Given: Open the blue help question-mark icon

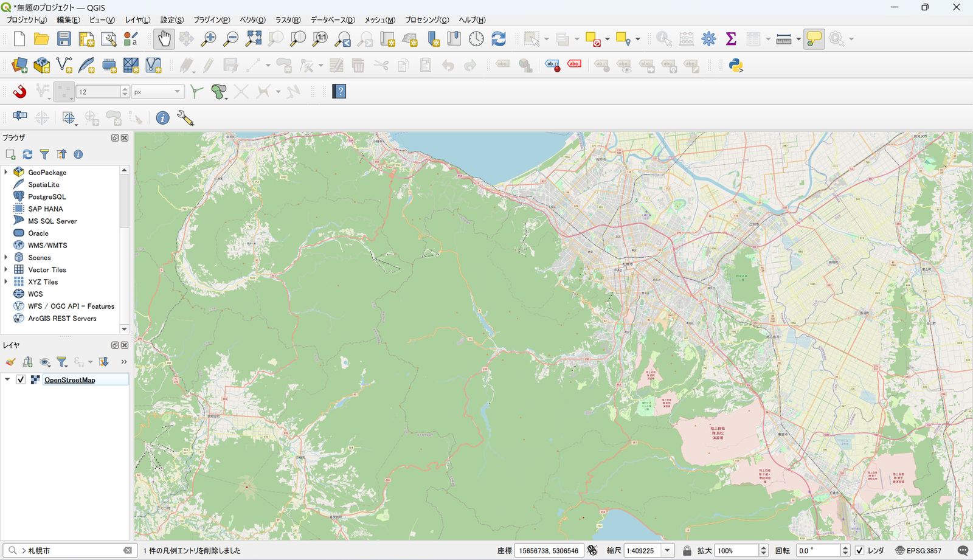Looking at the screenshot, I should (339, 92).
